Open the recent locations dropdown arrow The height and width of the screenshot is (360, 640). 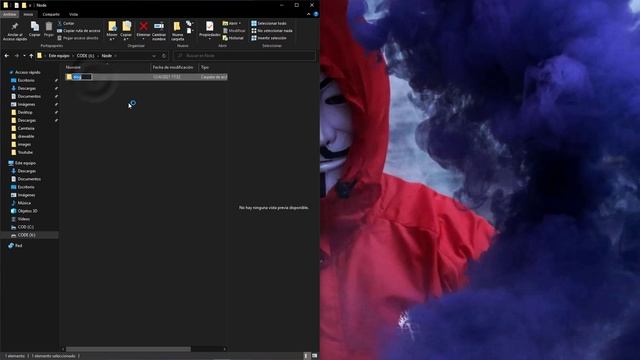pos(24,56)
